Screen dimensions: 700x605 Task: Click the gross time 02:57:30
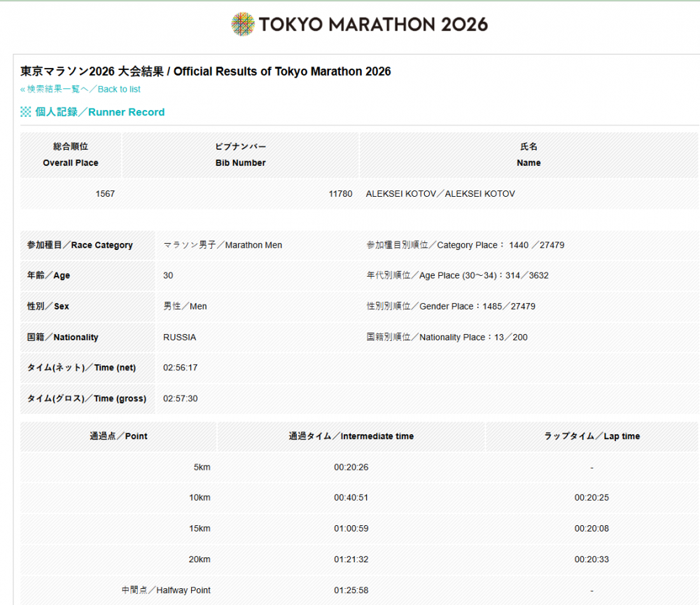coord(180,398)
